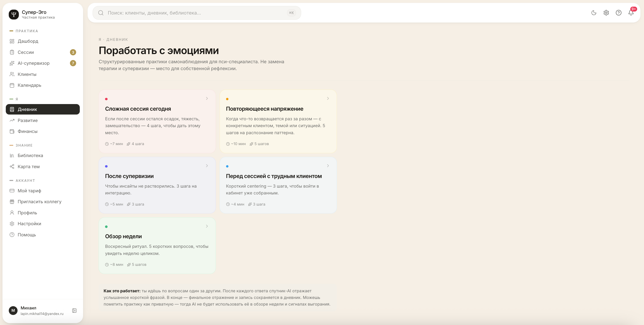Click red dot on Сложная сессия card

click(x=106, y=99)
